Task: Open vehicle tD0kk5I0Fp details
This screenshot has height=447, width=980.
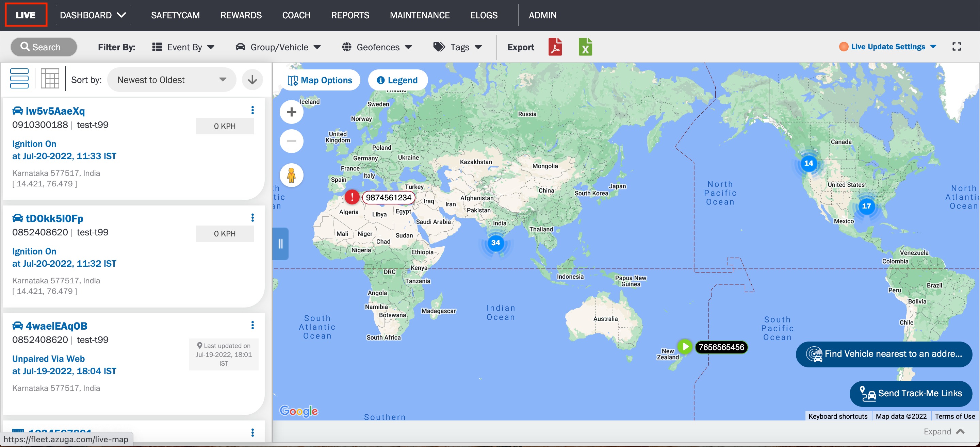Action: (54, 218)
